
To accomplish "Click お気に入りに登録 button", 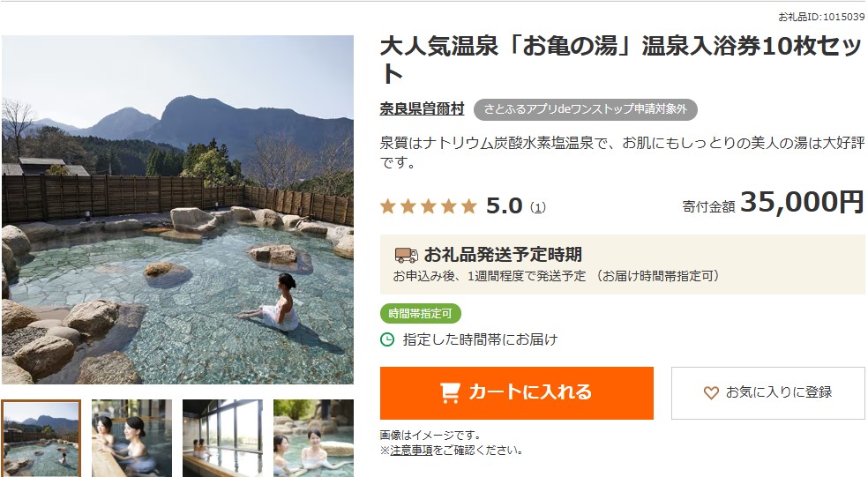I will point(767,393).
